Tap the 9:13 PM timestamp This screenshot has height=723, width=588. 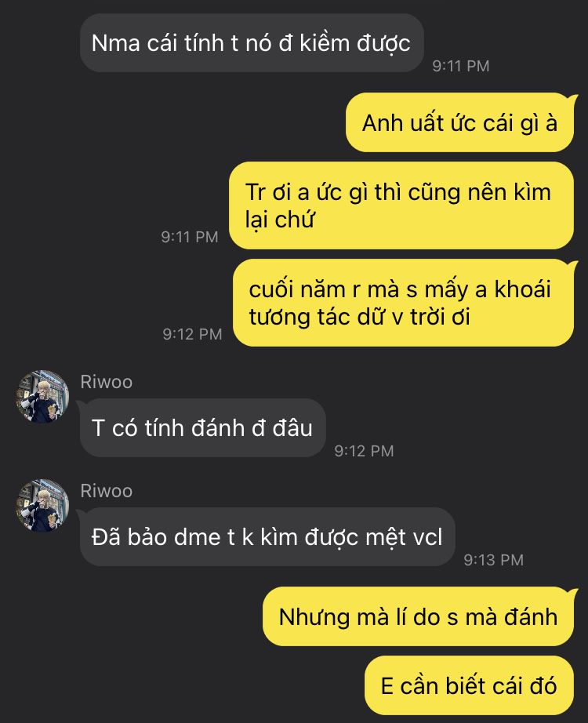(x=494, y=560)
